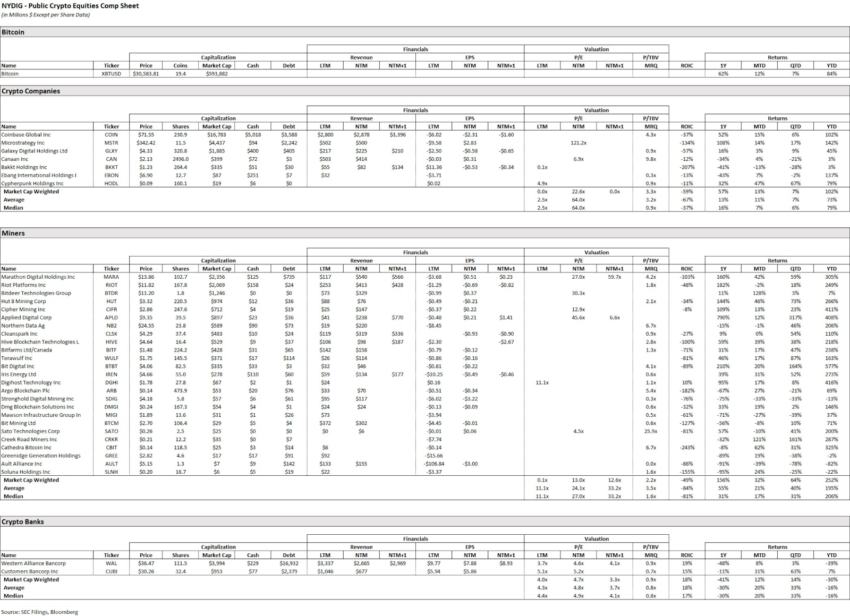Screen dimensions: 850x616
Task: Select the MARA ticker cell
Action: click(x=112, y=277)
